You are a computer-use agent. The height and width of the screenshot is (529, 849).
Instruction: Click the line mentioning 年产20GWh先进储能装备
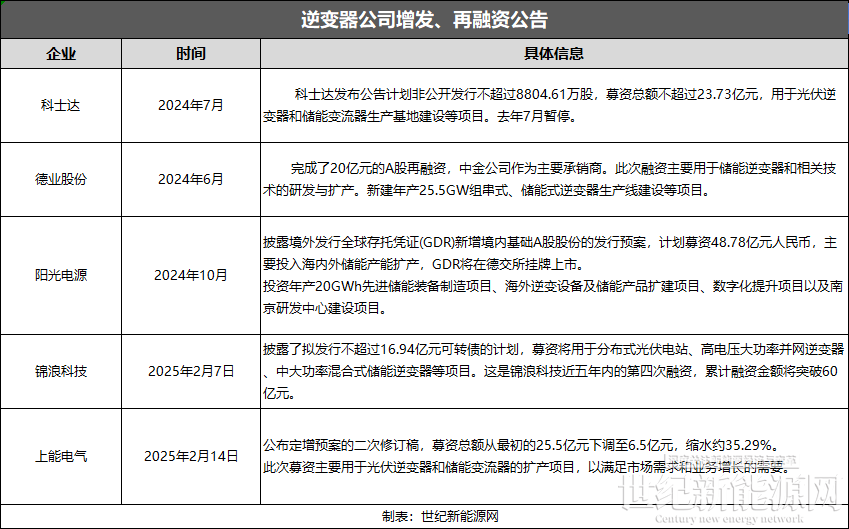point(552,297)
